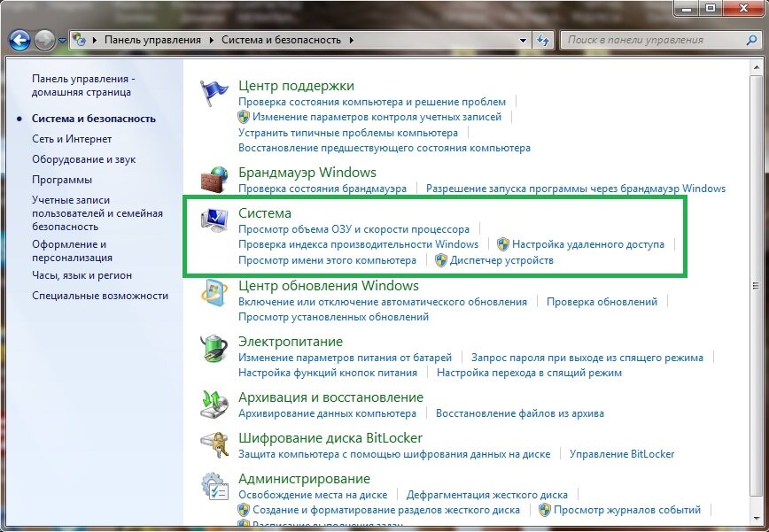Open Брандмауэр Windows heading
Image resolution: width=769 pixels, height=532 pixels.
coord(307,173)
